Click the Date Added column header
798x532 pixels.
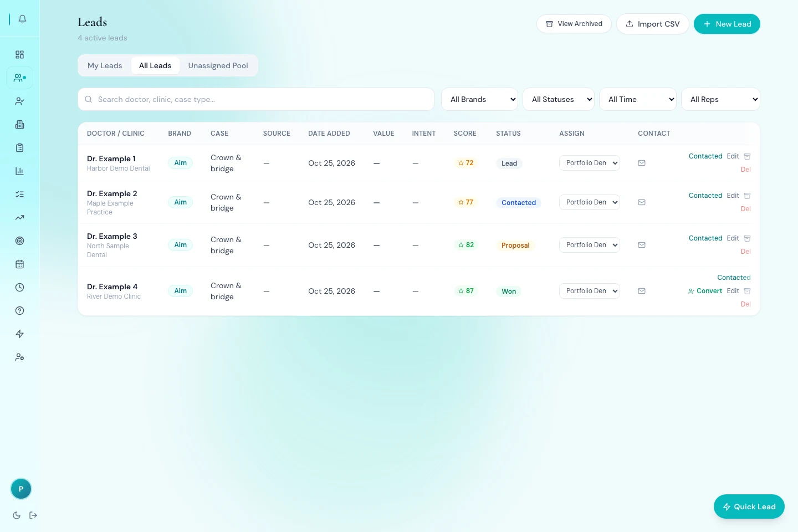click(329, 134)
